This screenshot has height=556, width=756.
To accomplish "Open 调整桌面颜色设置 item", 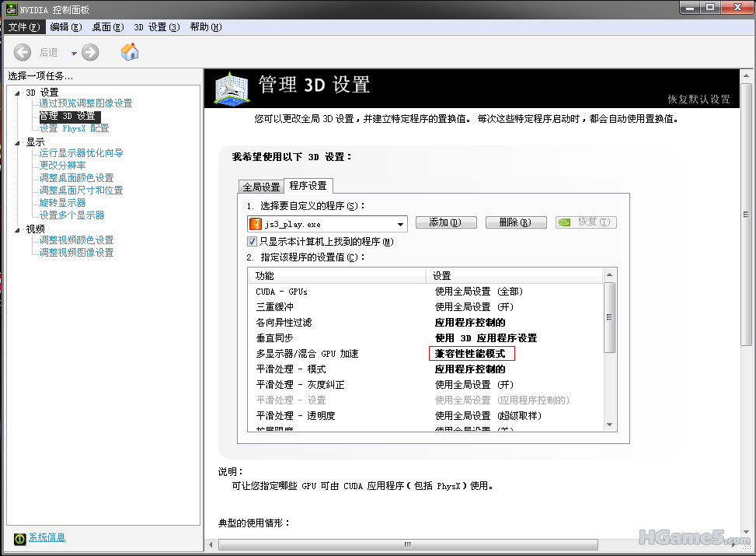I will (x=76, y=178).
